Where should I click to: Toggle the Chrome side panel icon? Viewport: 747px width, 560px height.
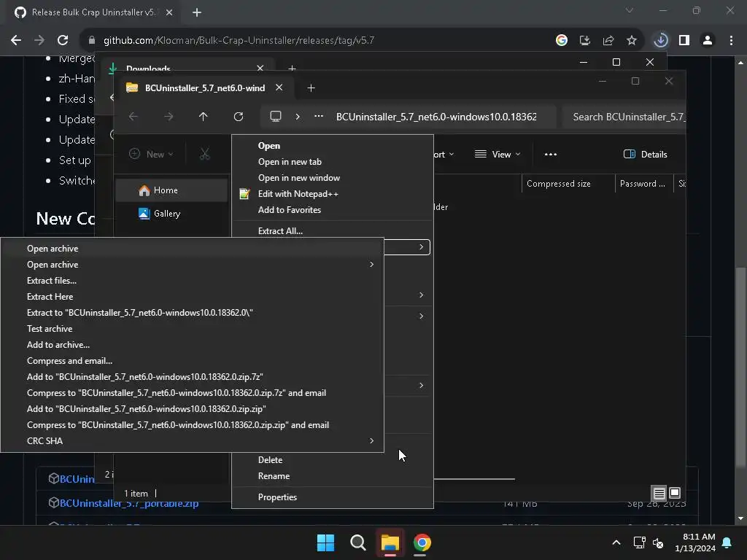(684, 41)
